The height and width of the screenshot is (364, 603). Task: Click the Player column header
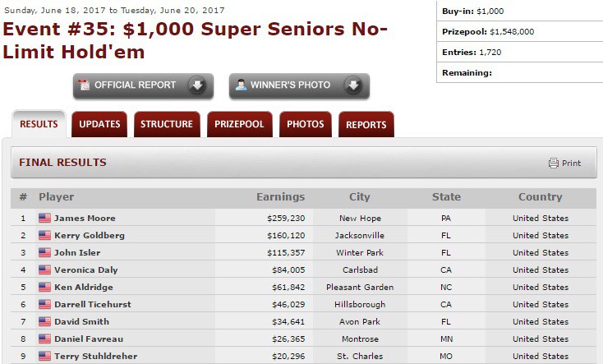(x=56, y=197)
